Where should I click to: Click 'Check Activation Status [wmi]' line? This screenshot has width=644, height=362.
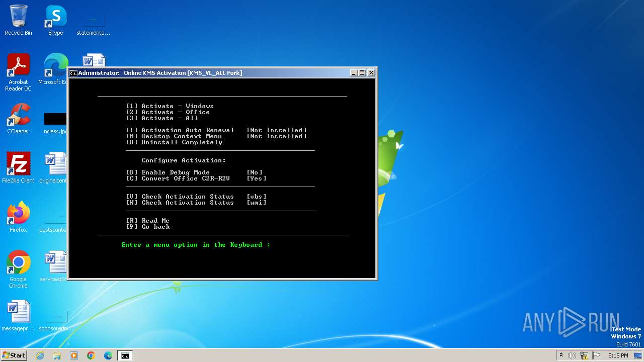click(196, 203)
